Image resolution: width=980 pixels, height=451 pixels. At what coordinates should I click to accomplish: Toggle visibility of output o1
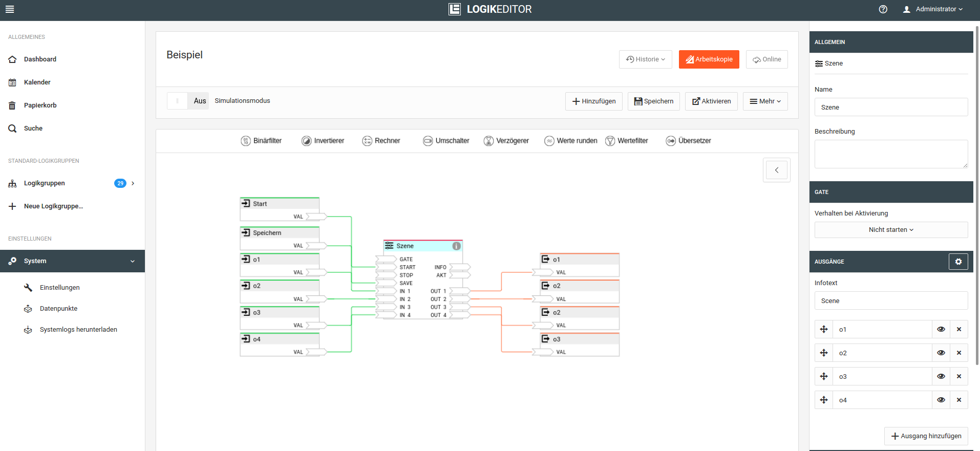(941, 329)
